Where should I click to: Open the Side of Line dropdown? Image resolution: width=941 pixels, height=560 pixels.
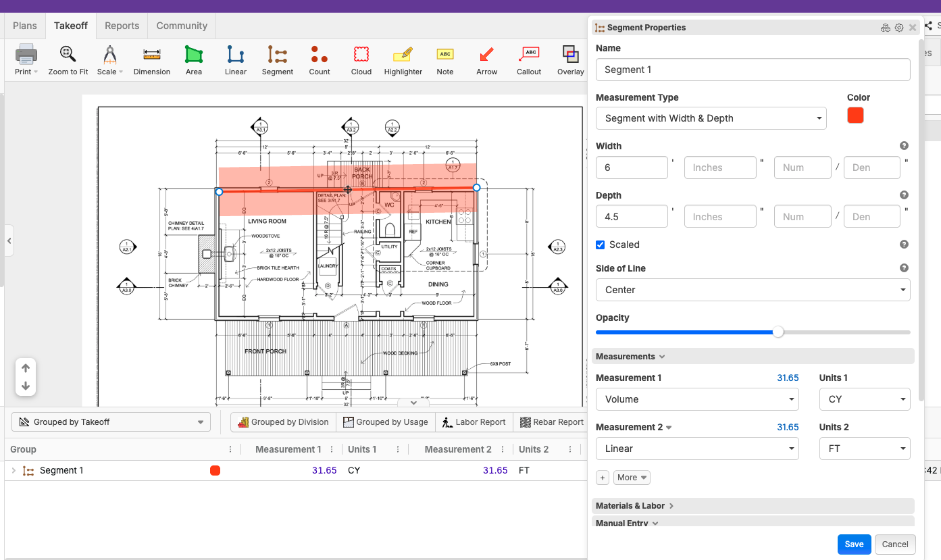tap(753, 290)
